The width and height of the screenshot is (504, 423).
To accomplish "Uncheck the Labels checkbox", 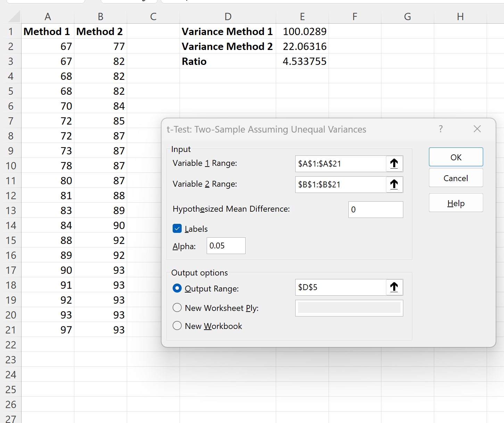I will point(177,228).
